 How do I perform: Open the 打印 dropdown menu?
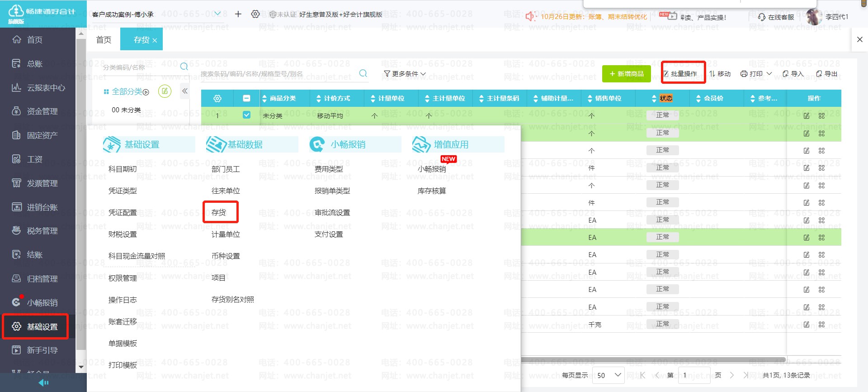point(756,74)
